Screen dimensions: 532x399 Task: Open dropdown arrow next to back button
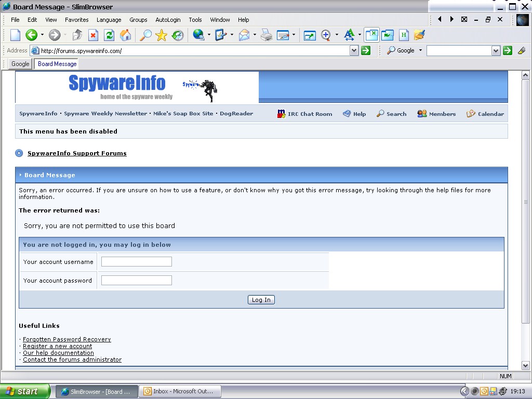click(42, 35)
